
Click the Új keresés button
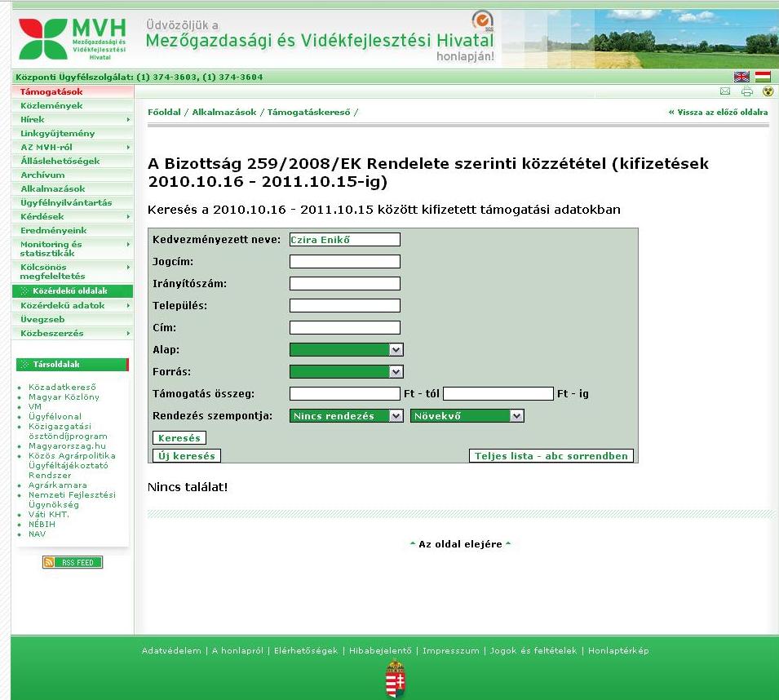187,455
